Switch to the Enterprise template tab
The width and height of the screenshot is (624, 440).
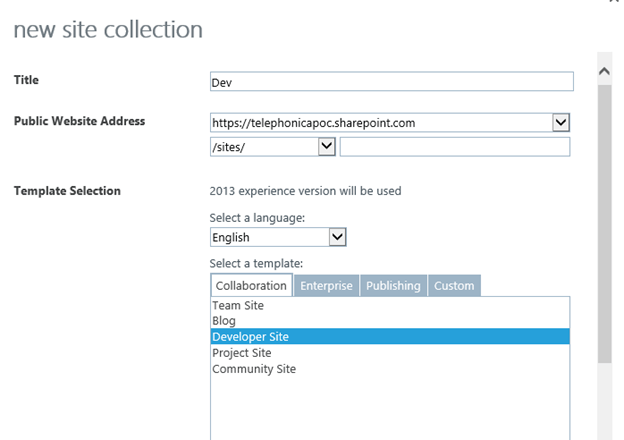pyautogui.click(x=327, y=285)
